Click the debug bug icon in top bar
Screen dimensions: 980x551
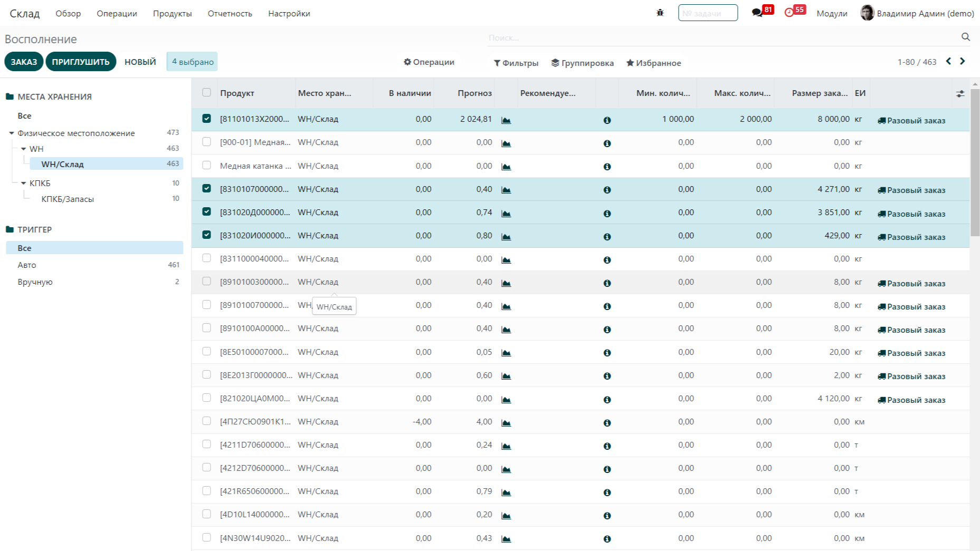point(660,13)
